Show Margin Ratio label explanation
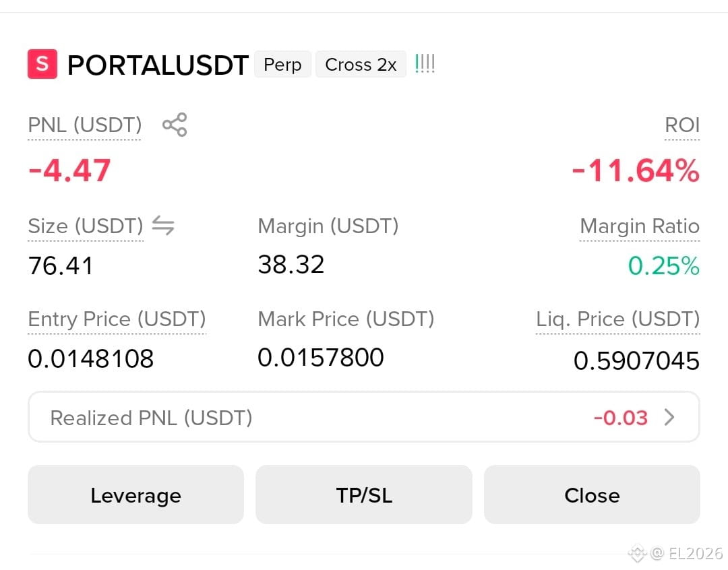Image resolution: width=728 pixels, height=570 pixels. click(x=639, y=226)
